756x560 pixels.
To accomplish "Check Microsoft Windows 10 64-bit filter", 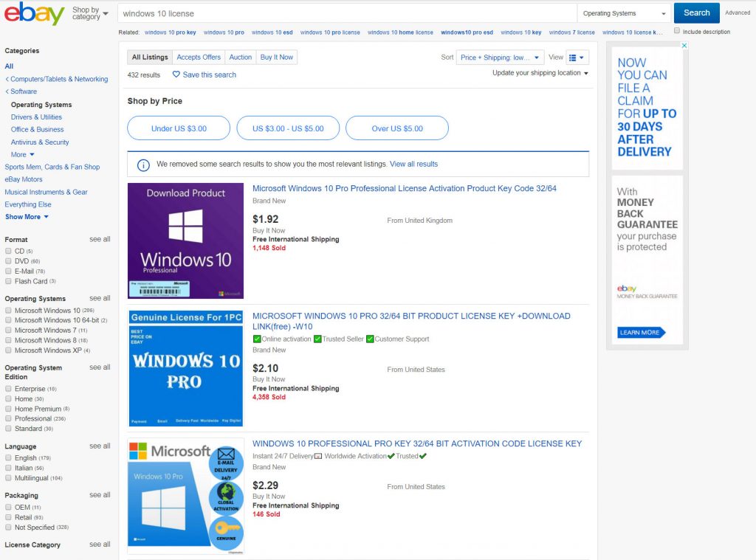I will pos(8,320).
